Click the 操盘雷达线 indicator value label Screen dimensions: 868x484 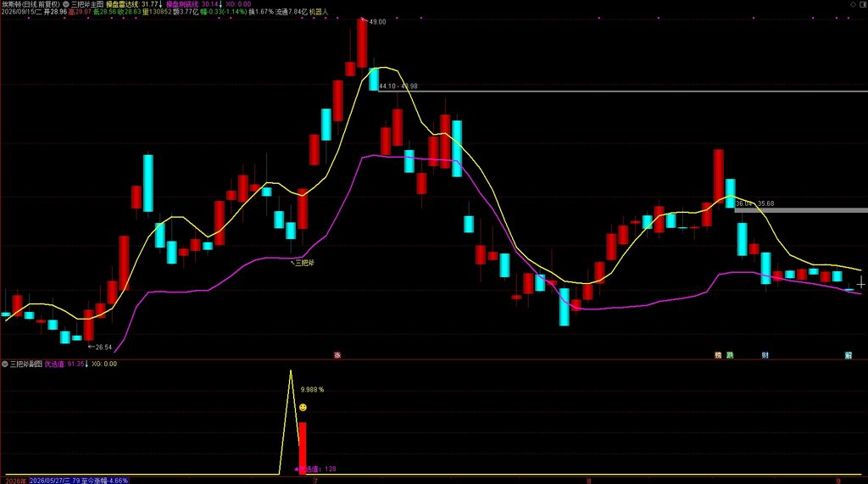pyautogui.click(x=133, y=4)
